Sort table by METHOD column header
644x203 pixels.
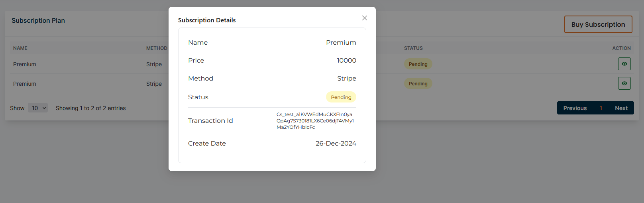(157, 48)
